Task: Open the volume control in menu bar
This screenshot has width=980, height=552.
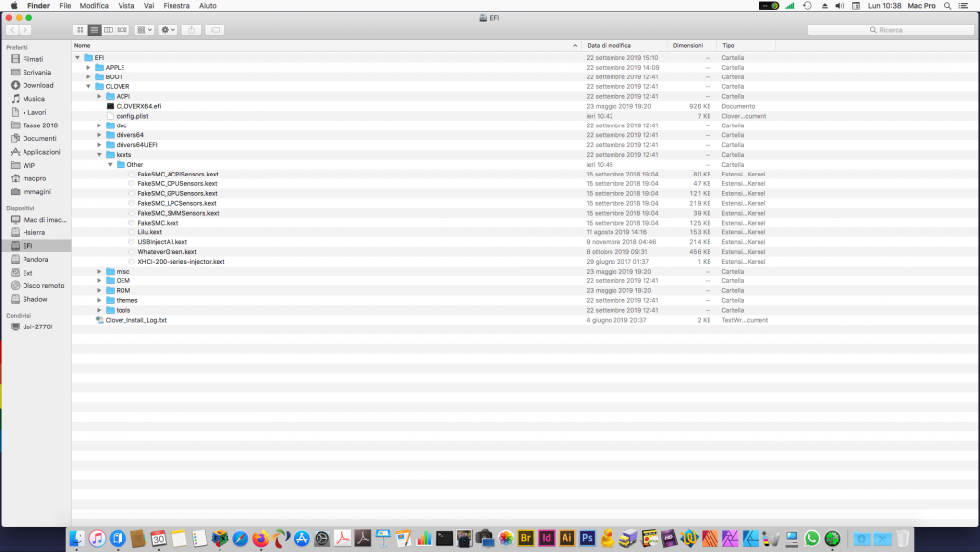Action: click(840, 6)
